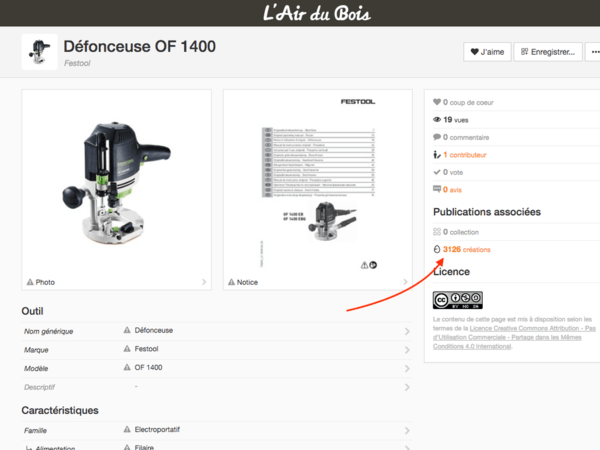Open the 0 avis reviews link
Screen dimensions: 600x450
[x=452, y=189]
